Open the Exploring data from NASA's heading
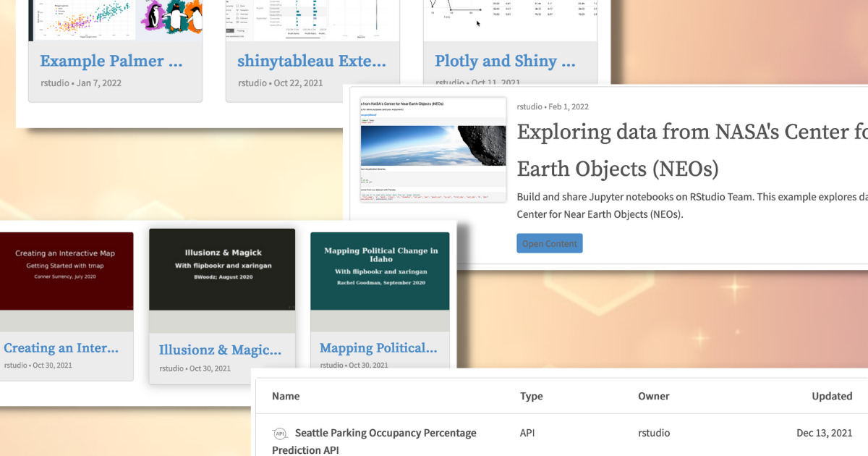The image size is (868, 456). pyautogui.click(x=691, y=132)
